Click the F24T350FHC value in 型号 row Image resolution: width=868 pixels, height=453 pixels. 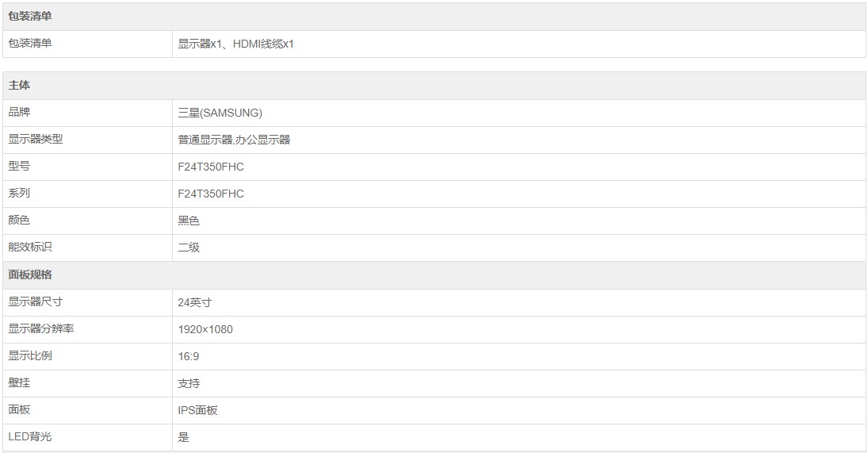point(211,167)
